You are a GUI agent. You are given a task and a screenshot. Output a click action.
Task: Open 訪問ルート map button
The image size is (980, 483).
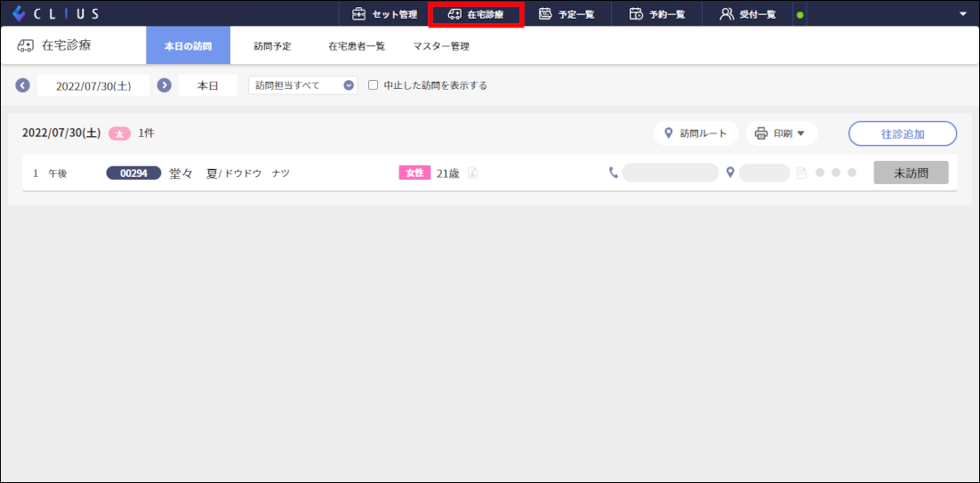coord(696,133)
